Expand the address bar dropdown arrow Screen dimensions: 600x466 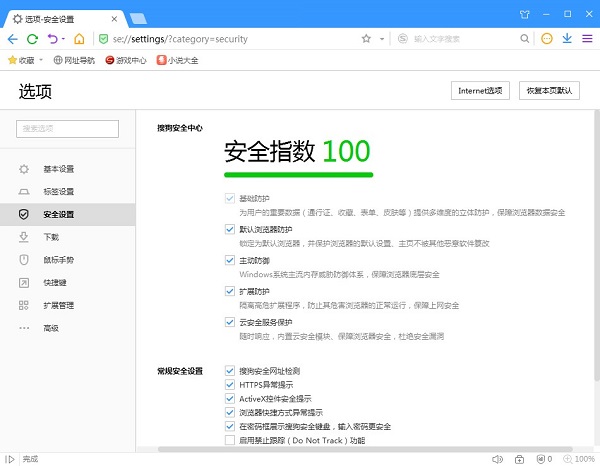pyautogui.click(x=382, y=39)
